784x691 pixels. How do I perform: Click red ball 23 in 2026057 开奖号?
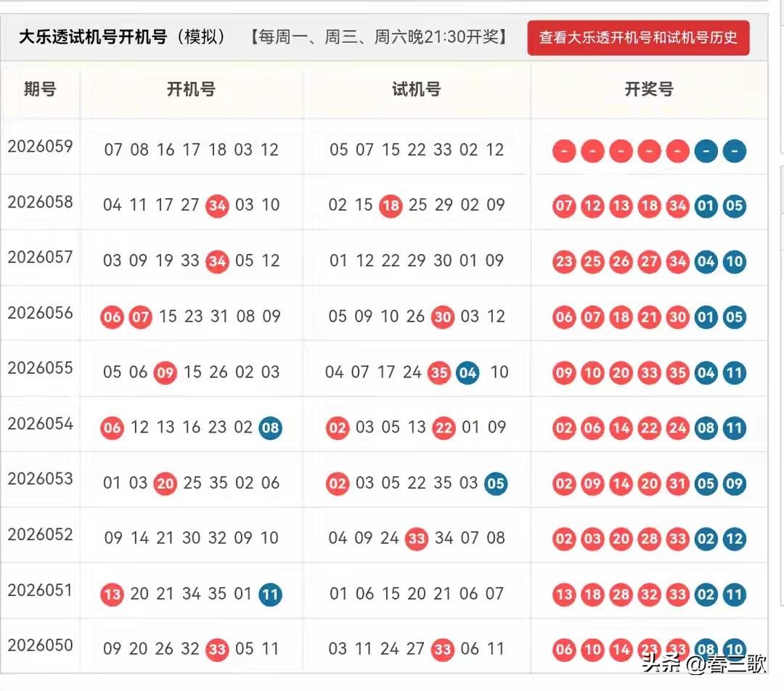(x=564, y=261)
